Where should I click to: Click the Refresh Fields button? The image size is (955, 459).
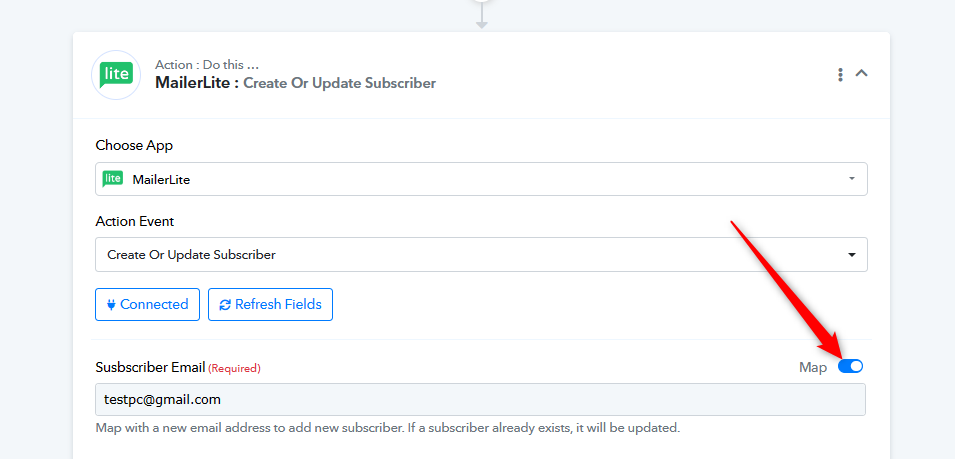270,304
